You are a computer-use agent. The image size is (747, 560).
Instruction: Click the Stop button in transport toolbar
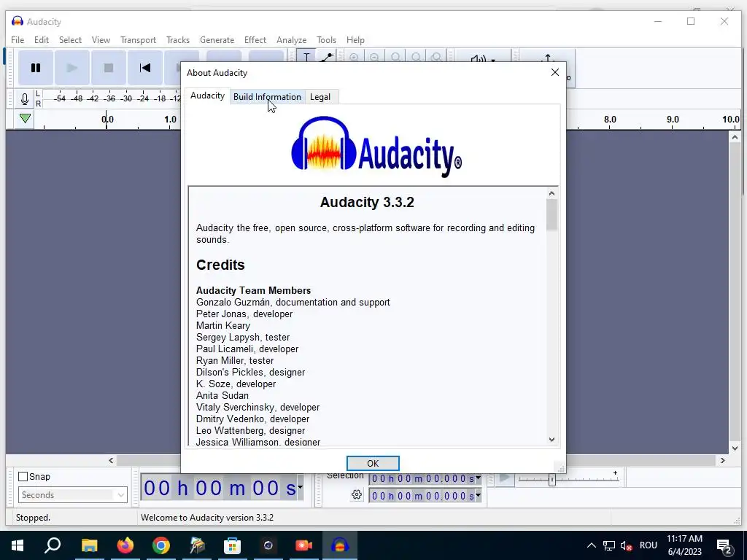tap(109, 68)
